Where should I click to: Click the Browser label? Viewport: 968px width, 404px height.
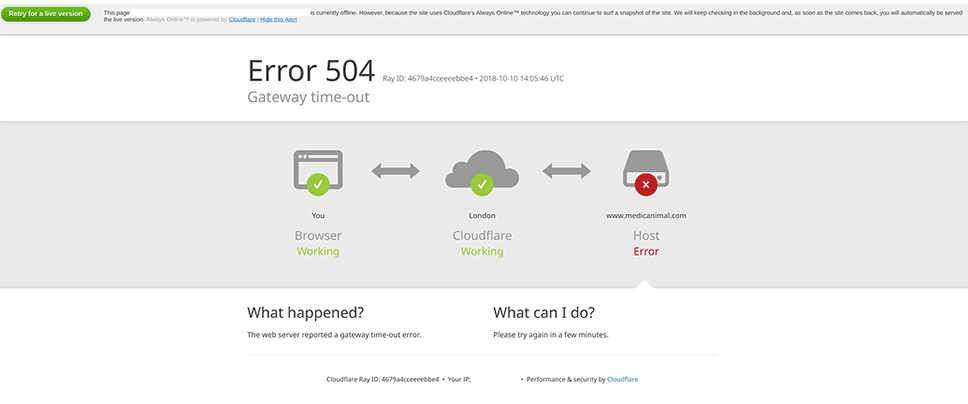coord(318,235)
